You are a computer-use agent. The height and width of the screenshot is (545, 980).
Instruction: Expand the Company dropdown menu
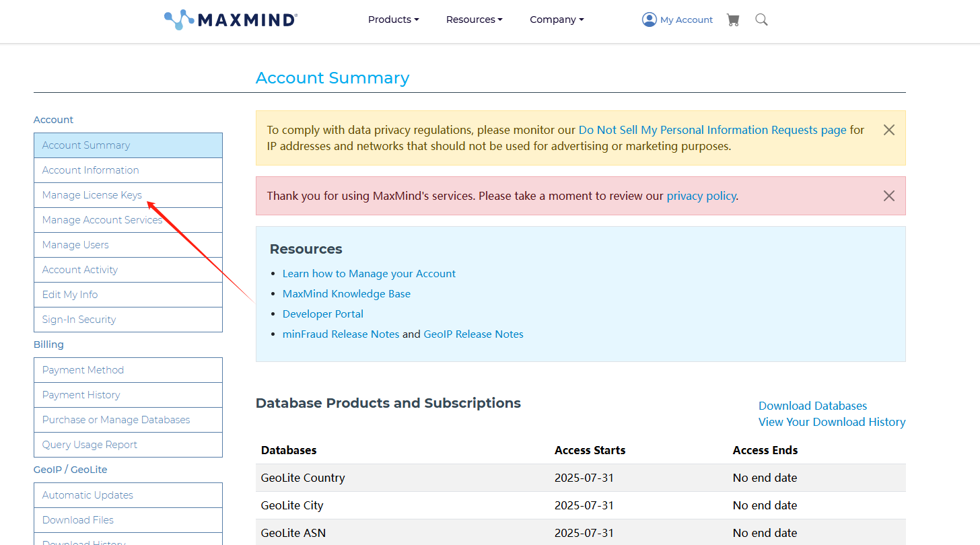coord(557,20)
